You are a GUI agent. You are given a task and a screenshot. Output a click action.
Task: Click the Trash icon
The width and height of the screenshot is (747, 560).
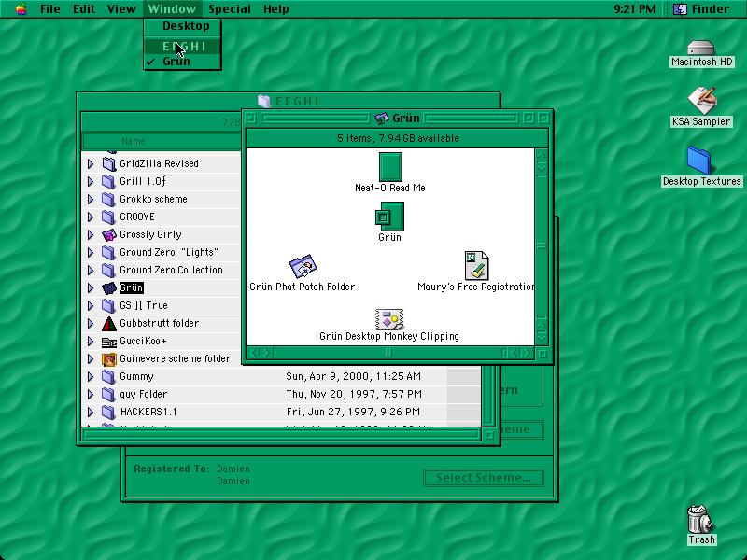(x=699, y=519)
